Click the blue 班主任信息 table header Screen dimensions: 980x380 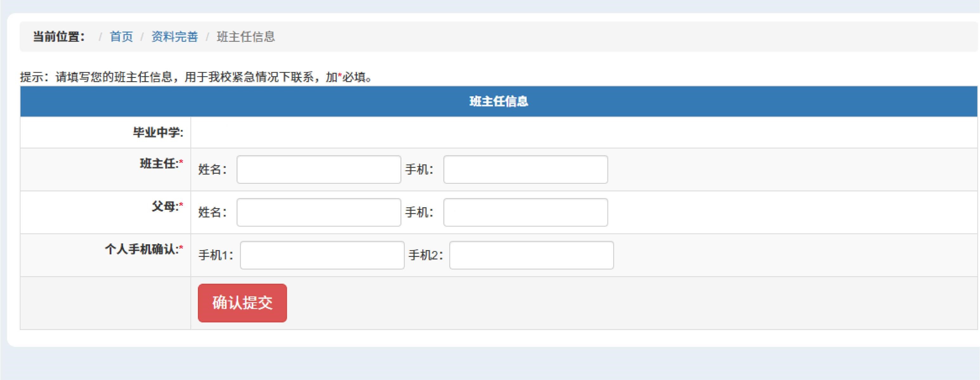point(498,101)
